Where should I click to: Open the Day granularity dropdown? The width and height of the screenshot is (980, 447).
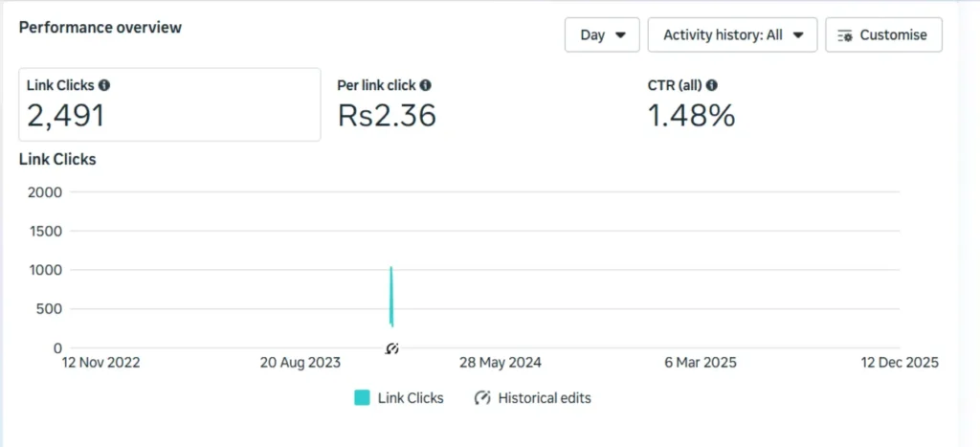603,34
